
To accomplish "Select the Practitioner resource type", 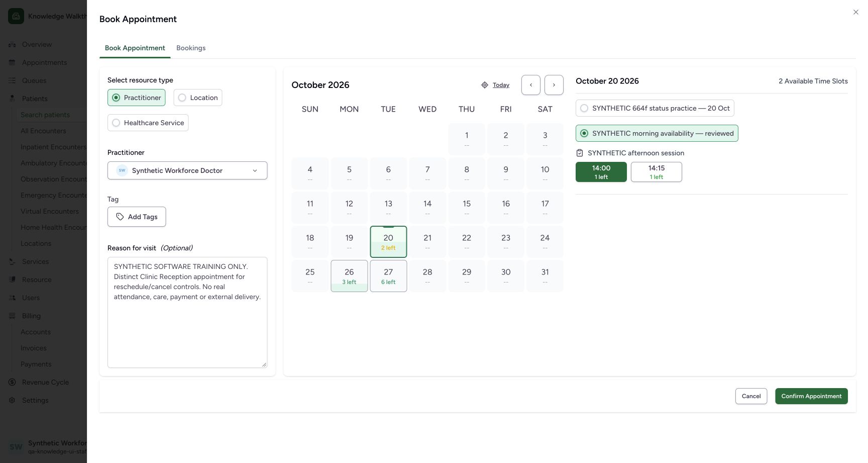I will tap(137, 98).
